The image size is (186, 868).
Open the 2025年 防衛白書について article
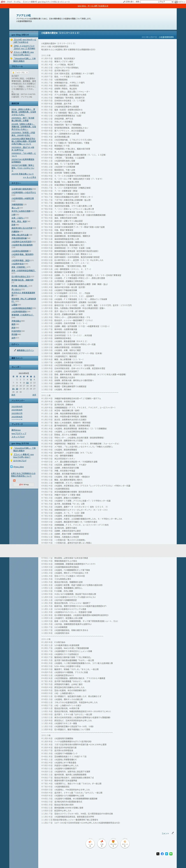pos(23,174)
